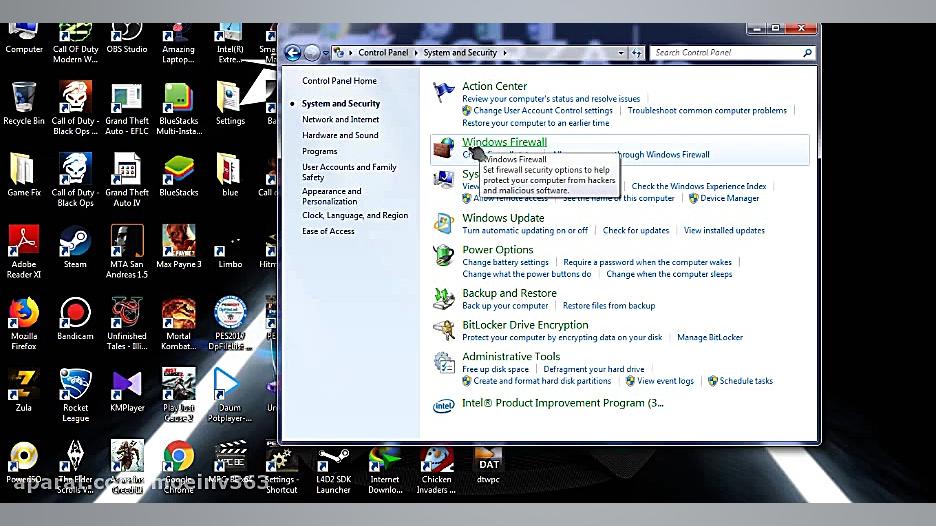Open User Accounts and Family Safety
This screenshot has height=526, width=936.
[349, 172]
